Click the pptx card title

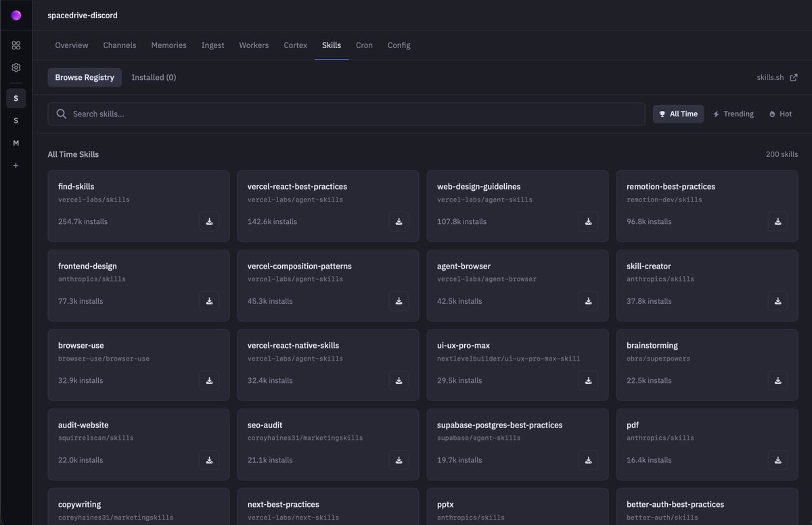(x=445, y=505)
